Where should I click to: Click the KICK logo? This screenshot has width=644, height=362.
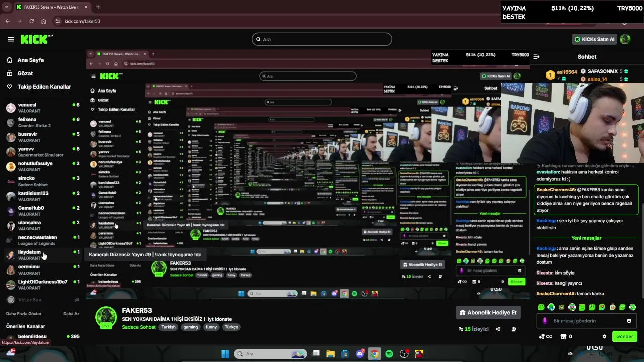click(x=36, y=39)
